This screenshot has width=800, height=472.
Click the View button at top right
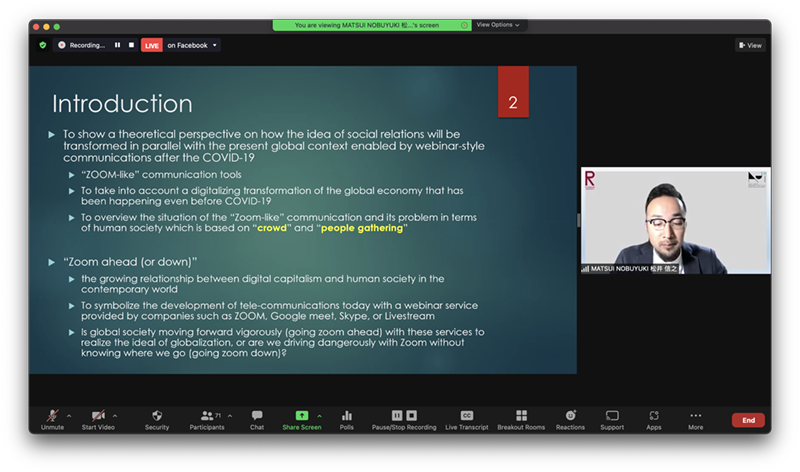[x=750, y=45]
